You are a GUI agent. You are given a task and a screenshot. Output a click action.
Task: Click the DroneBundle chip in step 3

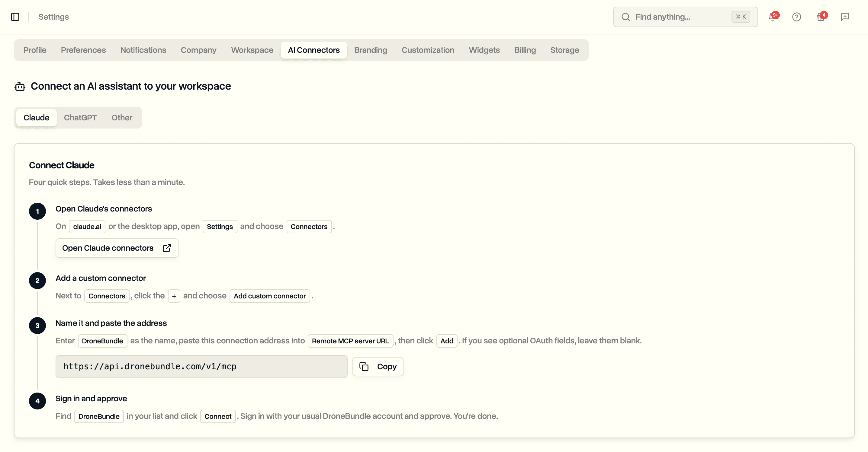(102, 341)
